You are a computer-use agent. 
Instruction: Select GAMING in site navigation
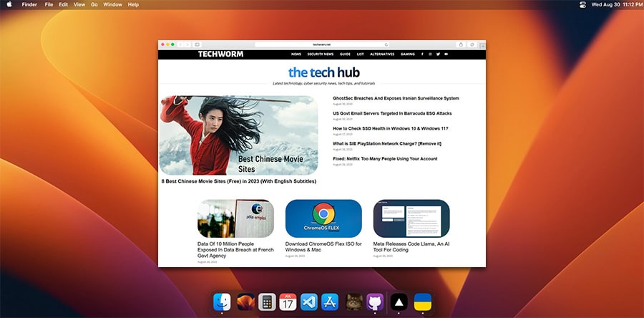pyautogui.click(x=408, y=54)
